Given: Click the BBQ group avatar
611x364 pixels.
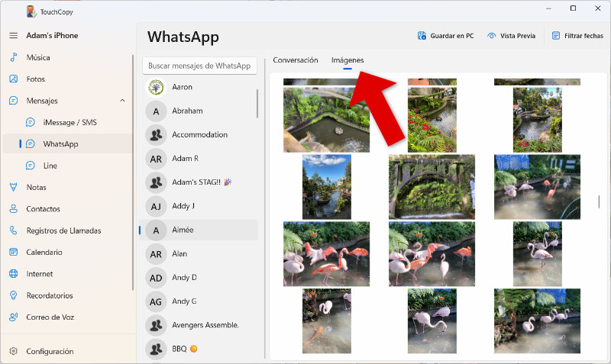Looking at the screenshot, I should click(x=156, y=350).
